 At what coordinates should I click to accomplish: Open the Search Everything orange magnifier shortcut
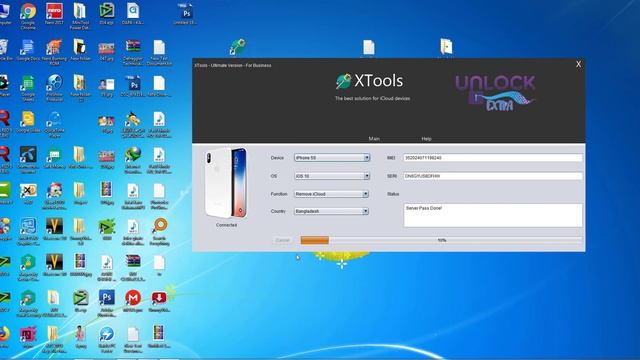(159, 231)
